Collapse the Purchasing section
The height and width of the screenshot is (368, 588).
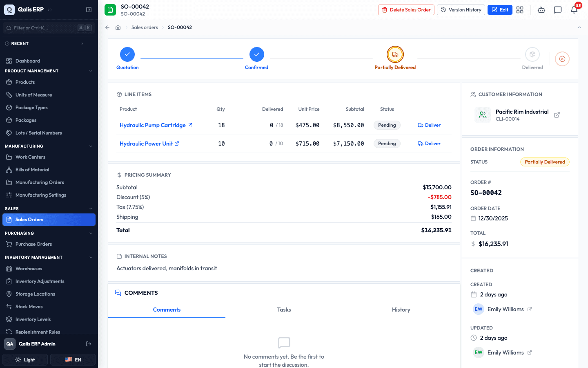[x=91, y=233]
